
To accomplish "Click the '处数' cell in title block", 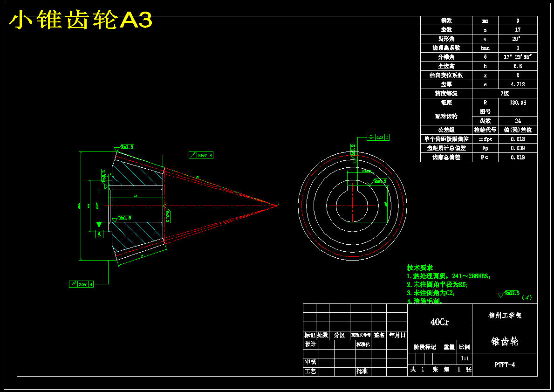I will click(x=322, y=335).
